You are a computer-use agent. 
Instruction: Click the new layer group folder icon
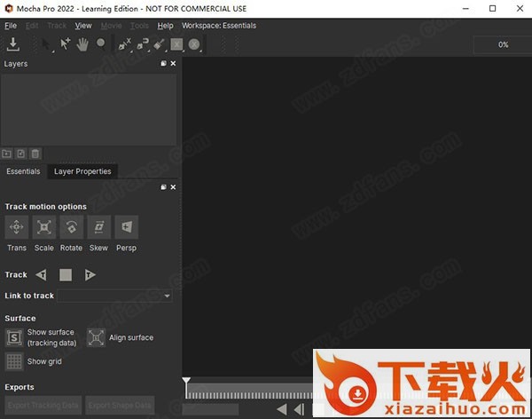(x=8, y=154)
